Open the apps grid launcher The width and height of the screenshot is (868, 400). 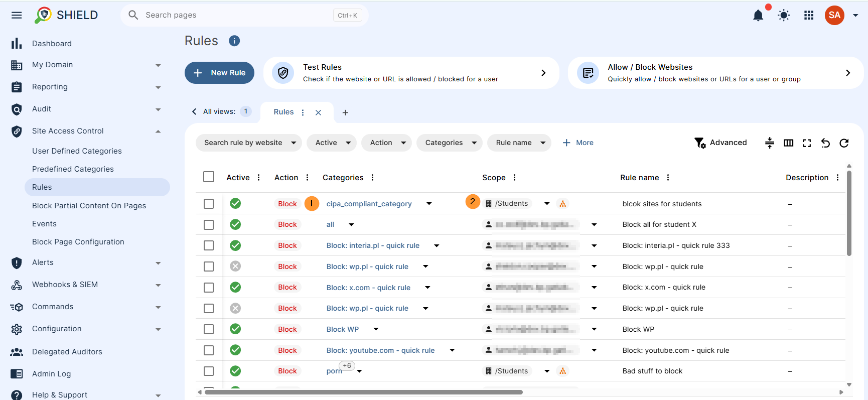pos(809,16)
